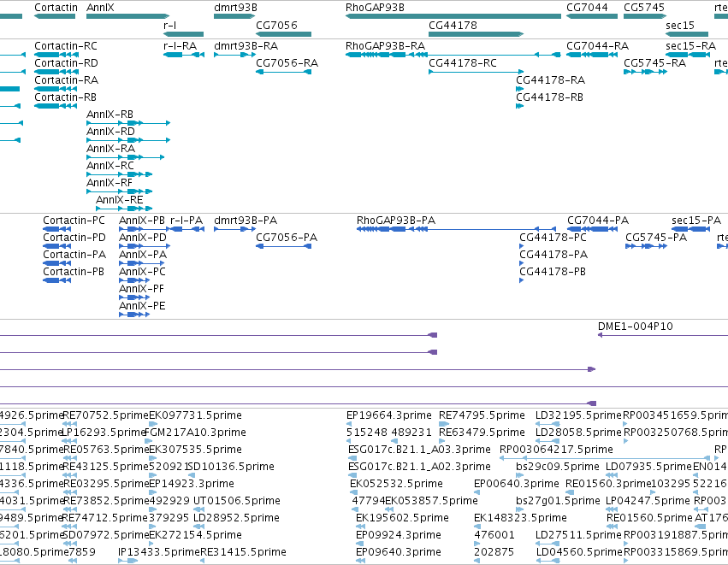
Task: Select the sec15-RA transcript label
Action: coord(690,46)
